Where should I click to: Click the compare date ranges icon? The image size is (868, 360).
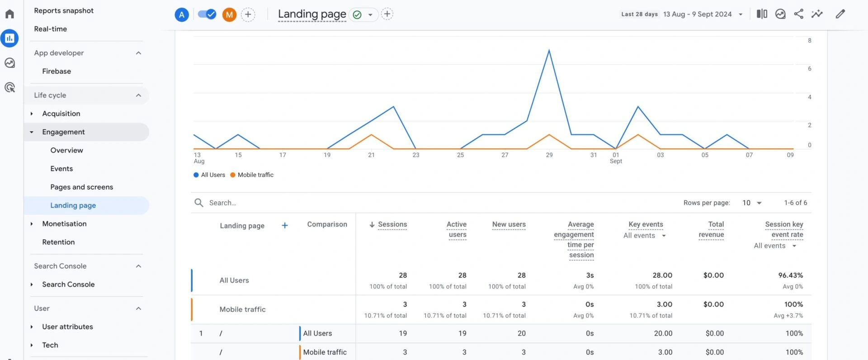tap(762, 14)
